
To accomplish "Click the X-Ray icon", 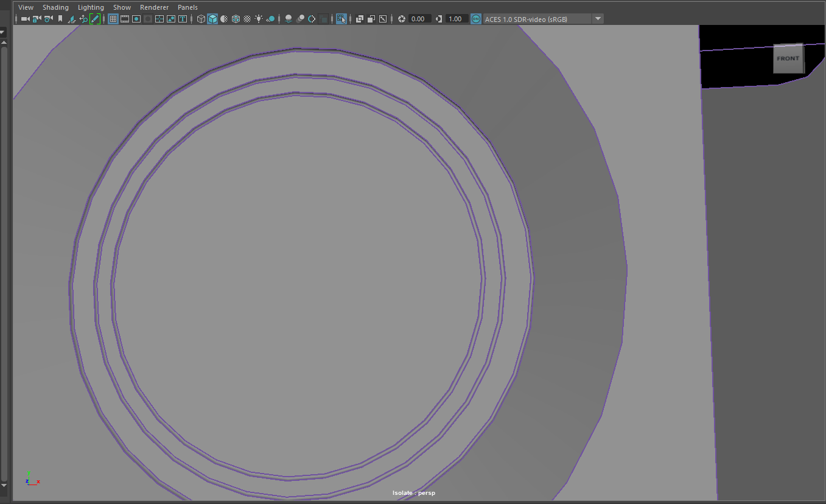I will [359, 19].
